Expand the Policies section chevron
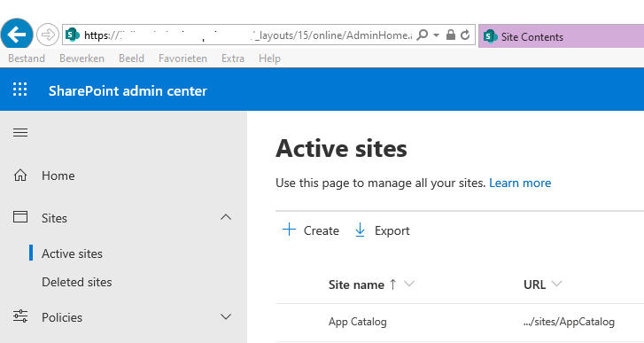The image size is (644, 343). [x=226, y=316]
